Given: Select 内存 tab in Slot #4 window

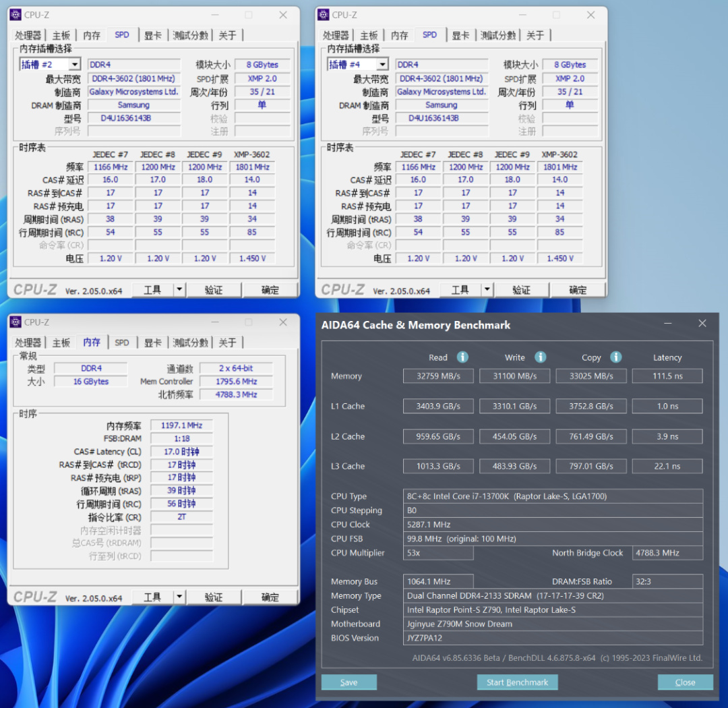Looking at the screenshot, I should coord(399,35).
